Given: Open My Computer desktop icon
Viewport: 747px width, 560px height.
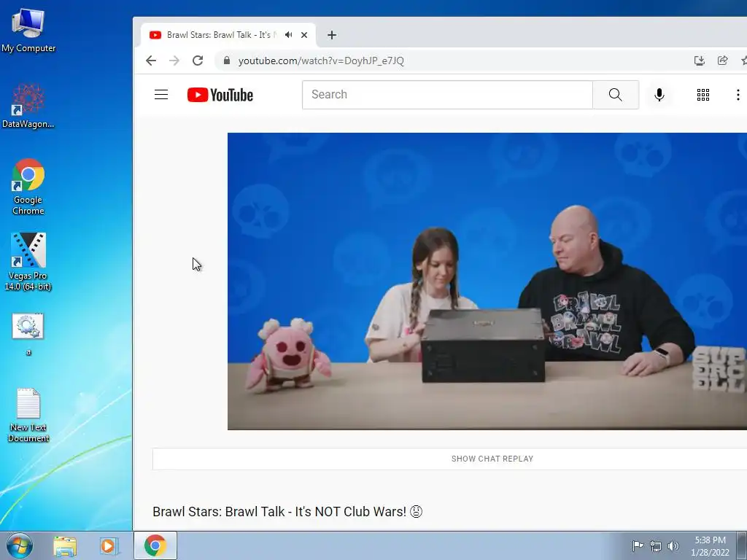Looking at the screenshot, I should click(x=28, y=30).
